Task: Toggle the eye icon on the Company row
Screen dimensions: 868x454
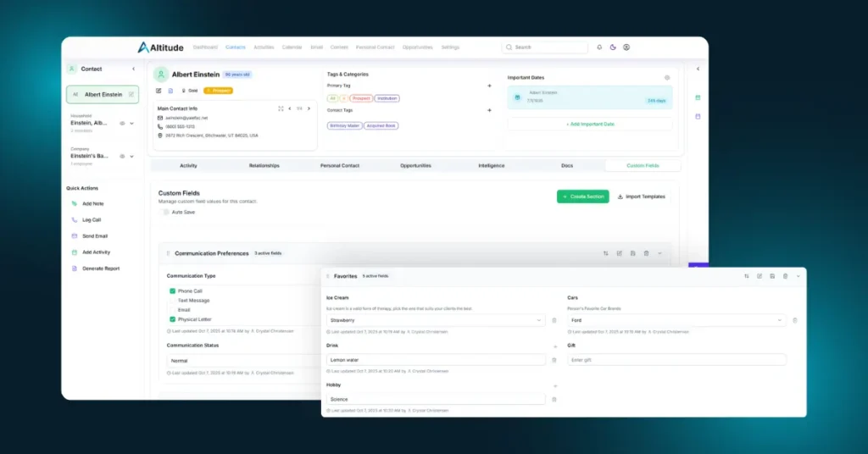Action: point(122,157)
